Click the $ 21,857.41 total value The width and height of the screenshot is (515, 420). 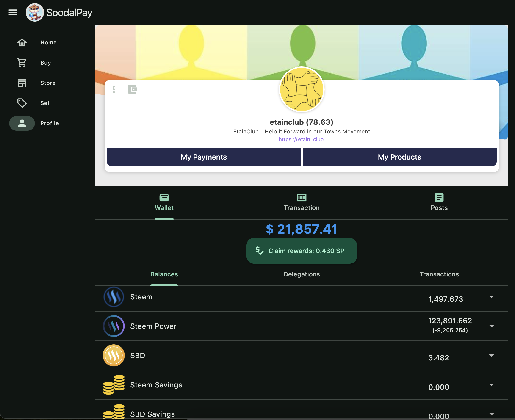(302, 229)
